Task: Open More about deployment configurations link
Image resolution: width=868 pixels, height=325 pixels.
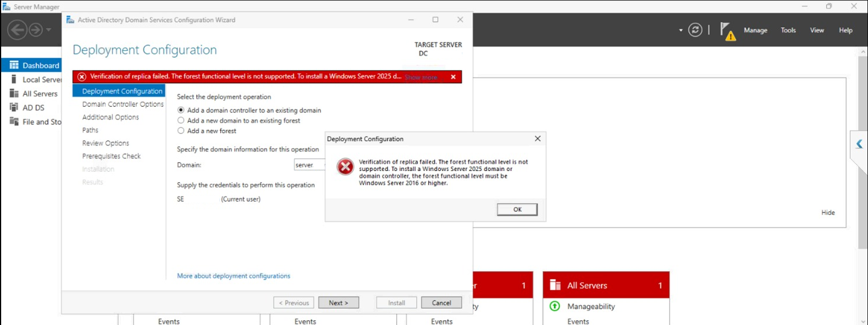Action: pyautogui.click(x=233, y=276)
